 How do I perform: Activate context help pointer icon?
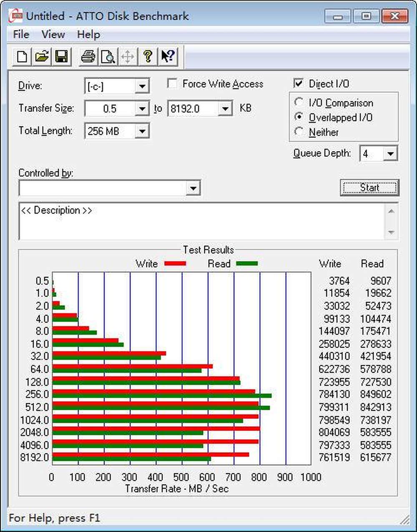tap(168, 57)
